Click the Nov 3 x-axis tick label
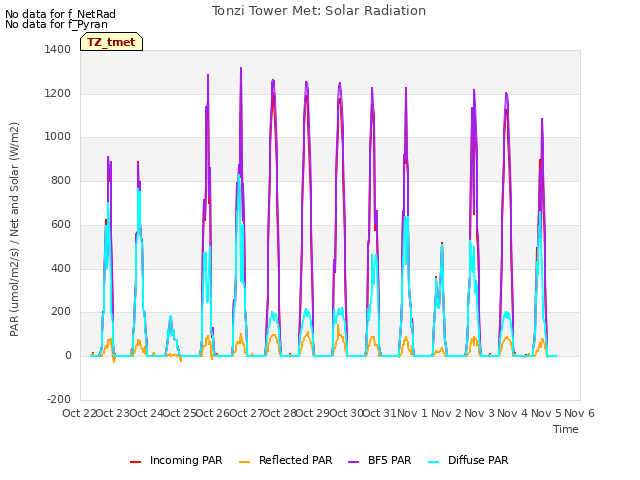This screenshot has width=640, height=480. coord(480,413)
